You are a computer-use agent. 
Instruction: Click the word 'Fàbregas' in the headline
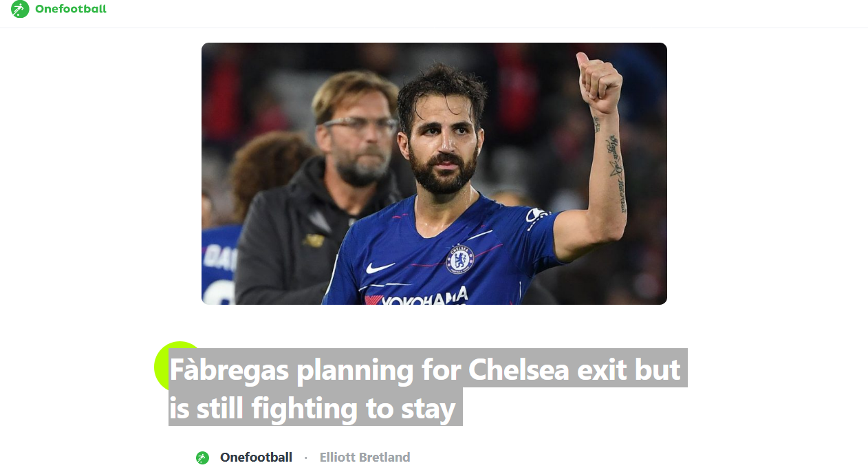click(230, 369)
